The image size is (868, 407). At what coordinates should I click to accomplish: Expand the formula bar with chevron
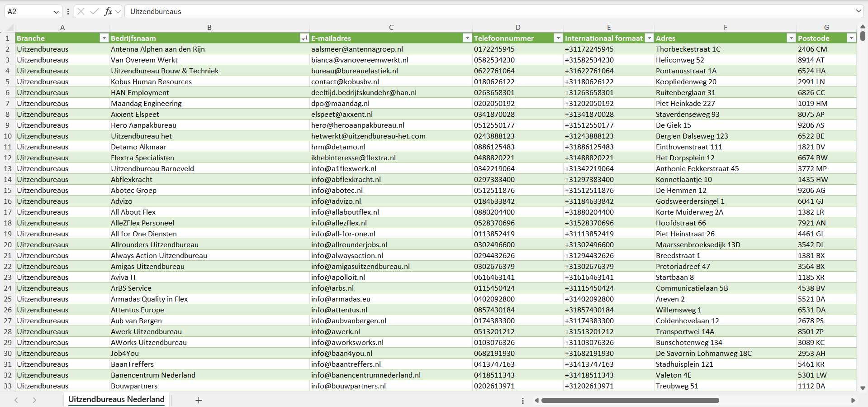pyautogui.click(x=858, y=11)
